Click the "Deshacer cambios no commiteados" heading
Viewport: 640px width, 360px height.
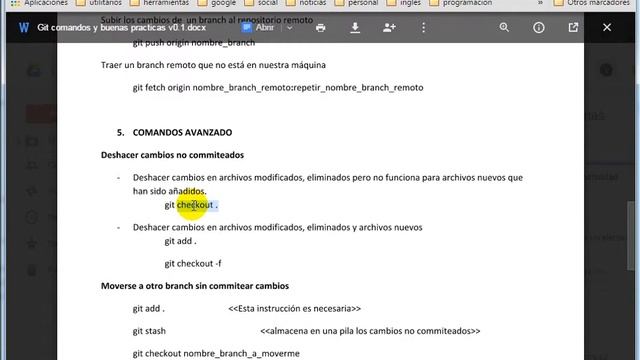tap(172, 155)
